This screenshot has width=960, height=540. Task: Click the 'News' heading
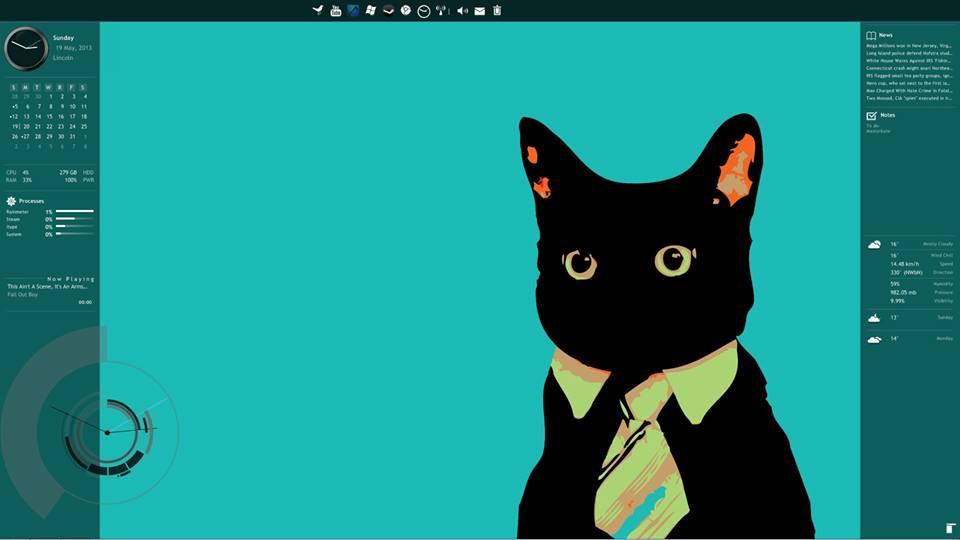pyautogui.click(x=886, y=36)
